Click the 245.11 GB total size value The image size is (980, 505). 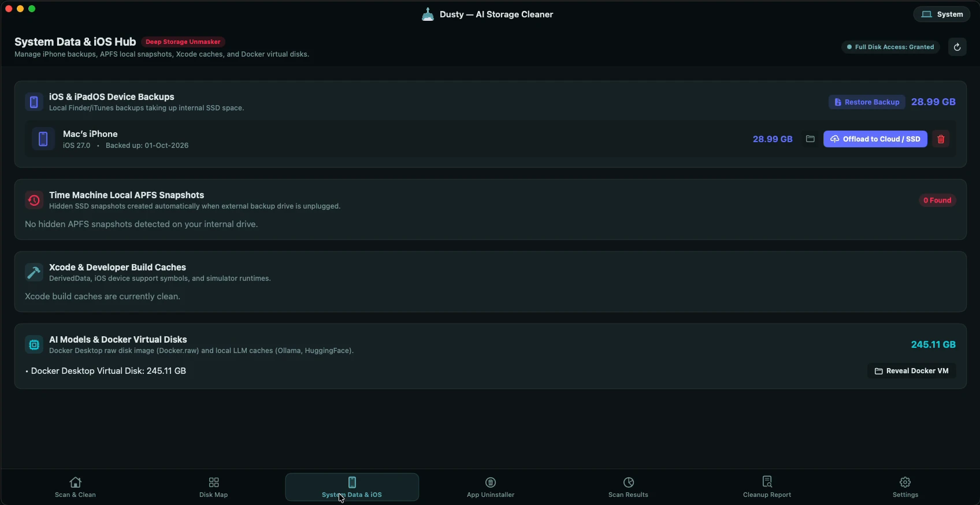[x=933, y=345]
